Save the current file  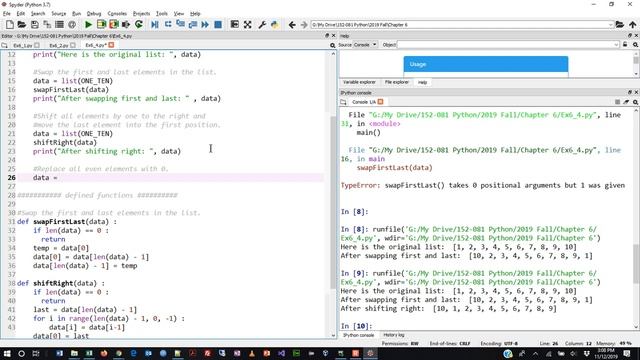pyautogui.click(x=35, y=24)
